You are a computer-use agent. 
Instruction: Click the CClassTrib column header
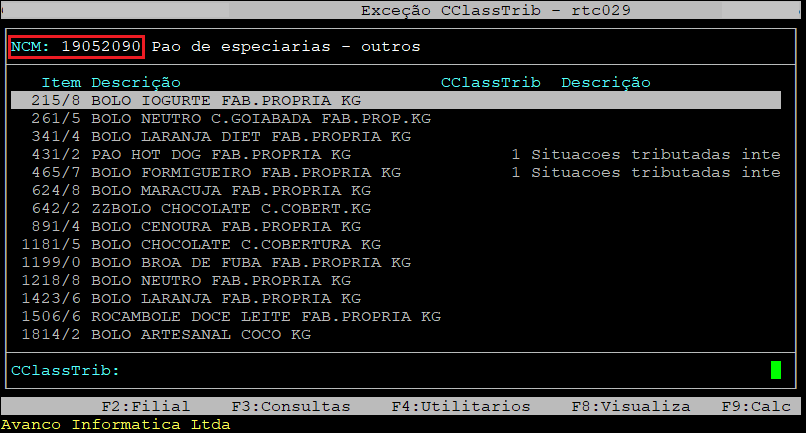(490, 82)
